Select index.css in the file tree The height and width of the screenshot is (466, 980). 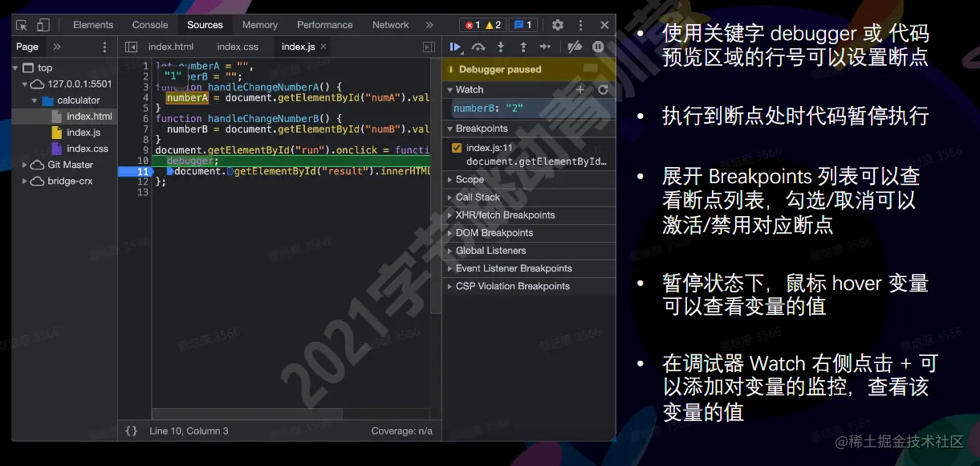pos(87,149)
